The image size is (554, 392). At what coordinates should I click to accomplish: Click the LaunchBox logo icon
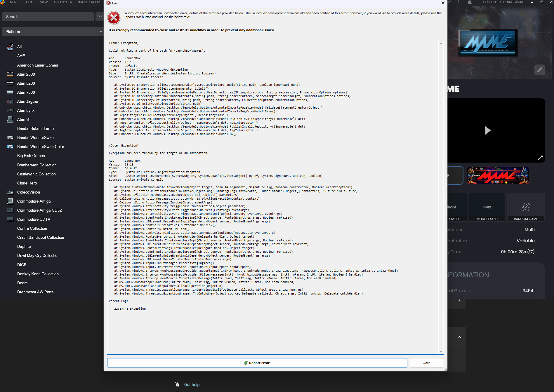(3, 2)
